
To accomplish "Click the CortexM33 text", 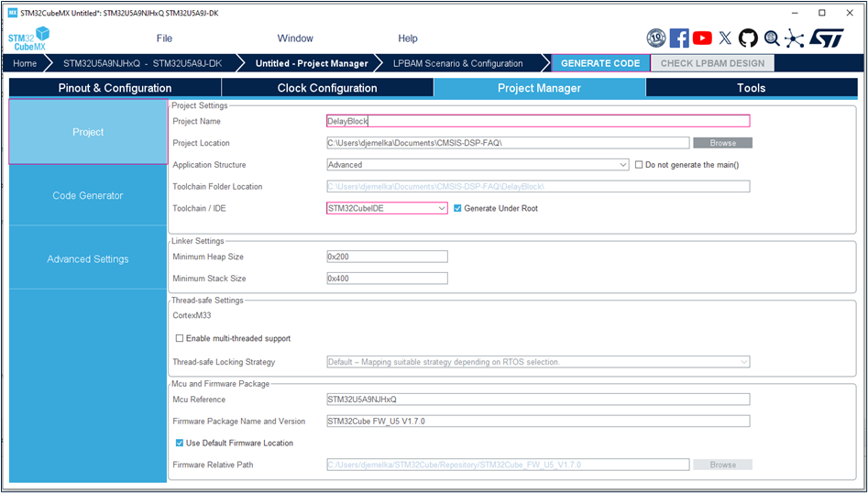I will point(192,315).
